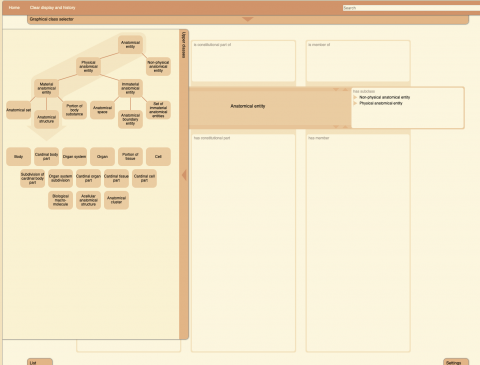Image resolution: width=480 pixels, height=365 pixels.
Task: Open the List tab at bottom
Action: [40, 362]
